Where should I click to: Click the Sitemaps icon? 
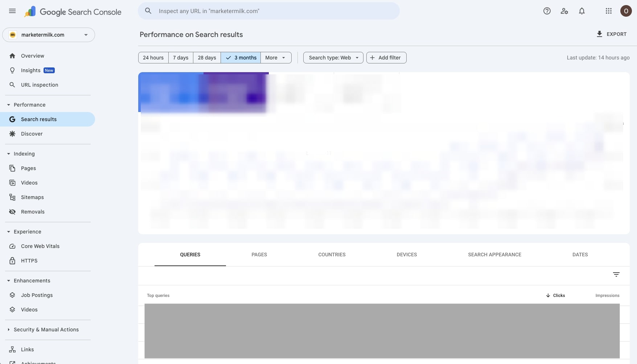[x=12, y=197]
